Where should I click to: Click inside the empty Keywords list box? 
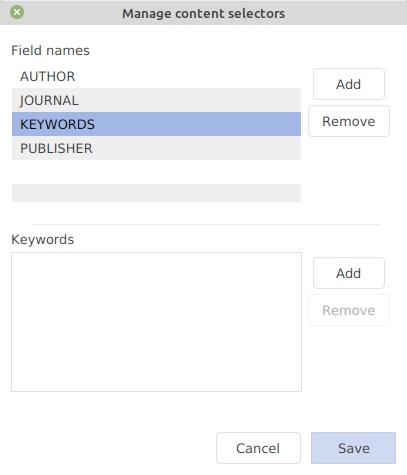point(156,322)
